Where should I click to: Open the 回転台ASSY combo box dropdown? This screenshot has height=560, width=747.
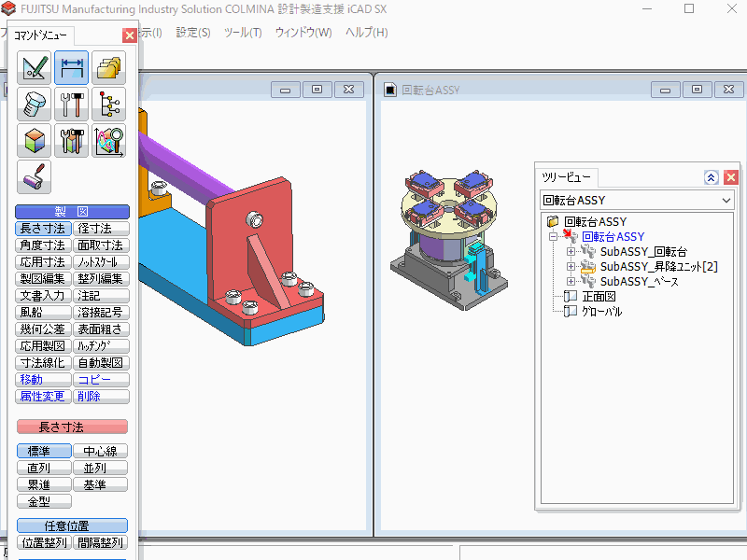[x=727, y=201]
